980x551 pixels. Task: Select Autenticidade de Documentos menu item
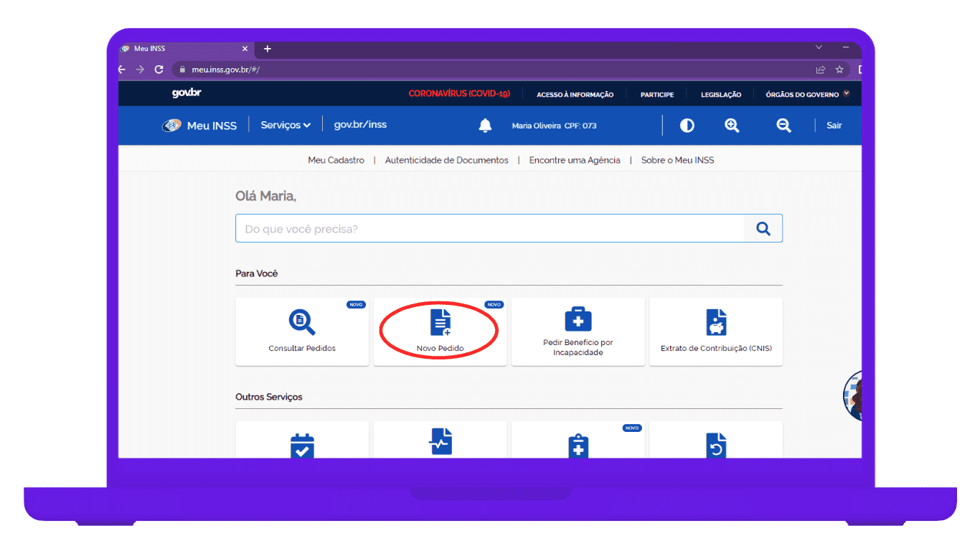[x=446, y=160]
